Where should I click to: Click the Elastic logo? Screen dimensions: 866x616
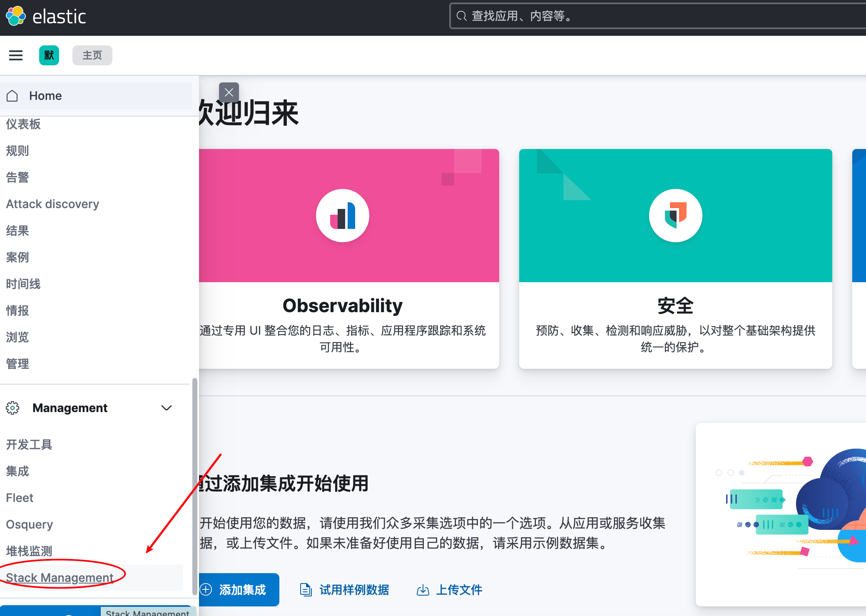click(x=46, y=16)
